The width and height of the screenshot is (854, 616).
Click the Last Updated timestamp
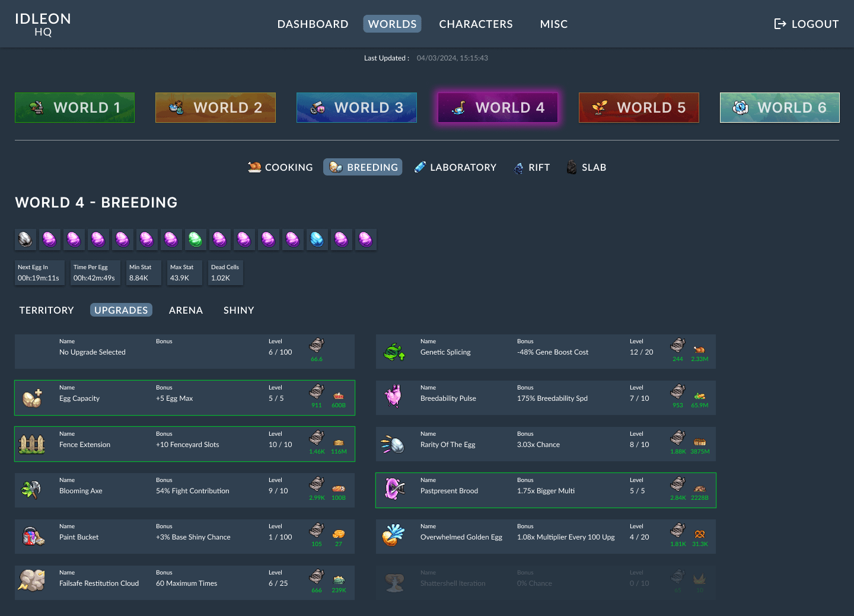[453, 58]
